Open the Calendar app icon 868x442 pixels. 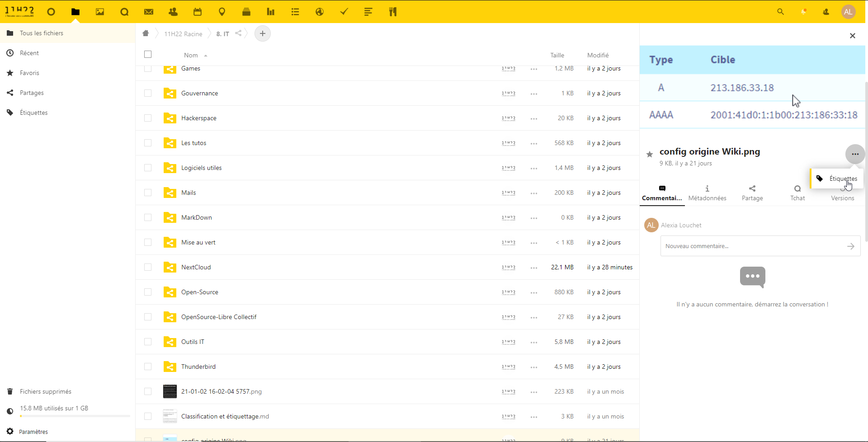(x=198, y=12)
